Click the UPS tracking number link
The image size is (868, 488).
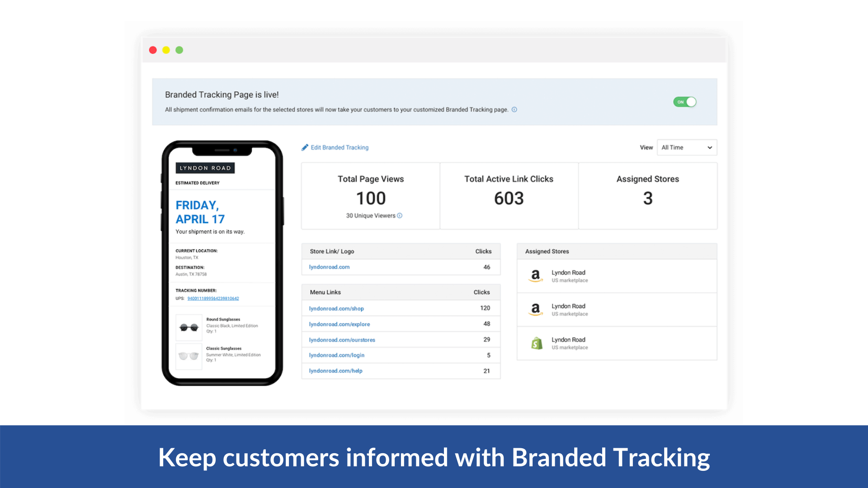(x=213, y=298)
